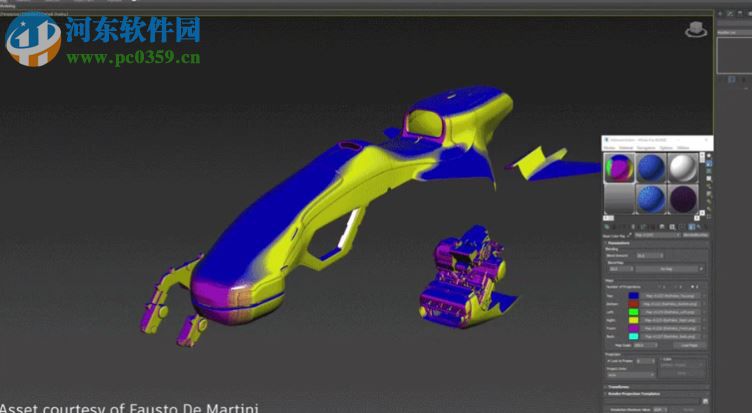This screenshot has width=752, height=413.
Task: Expand the Modifier List dropdown
Action: (734, 32)
